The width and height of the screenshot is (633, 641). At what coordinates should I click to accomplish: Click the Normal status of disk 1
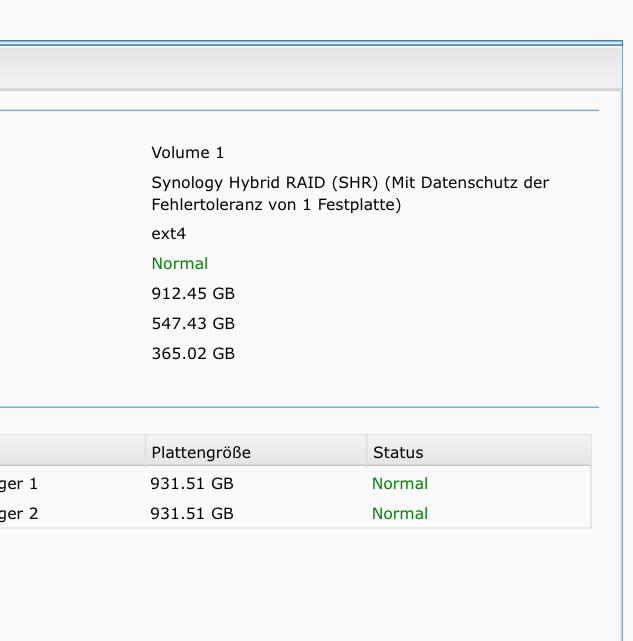400,484
